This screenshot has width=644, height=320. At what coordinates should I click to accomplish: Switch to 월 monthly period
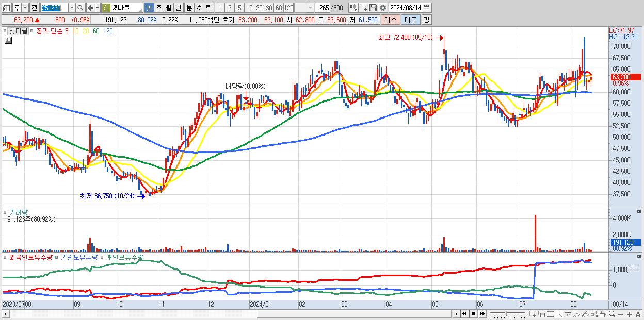tap(168, 8)
